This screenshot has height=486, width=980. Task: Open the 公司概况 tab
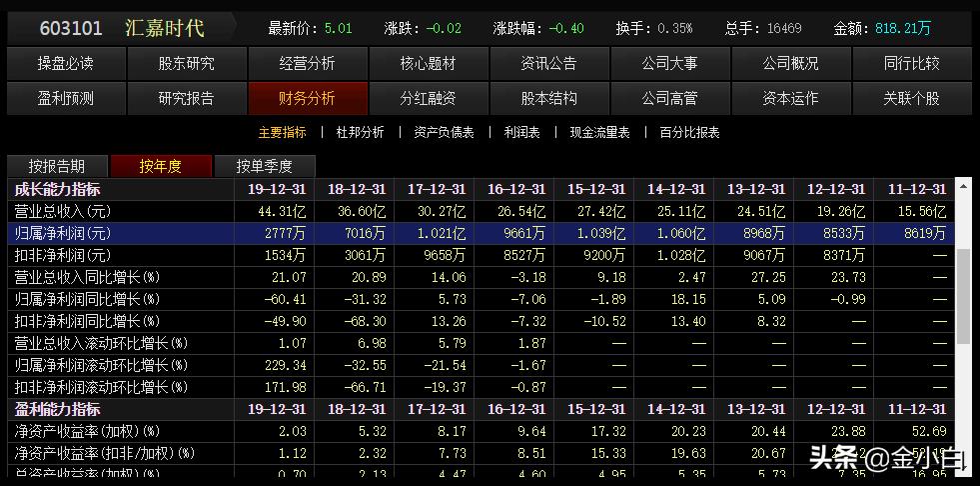790,63
